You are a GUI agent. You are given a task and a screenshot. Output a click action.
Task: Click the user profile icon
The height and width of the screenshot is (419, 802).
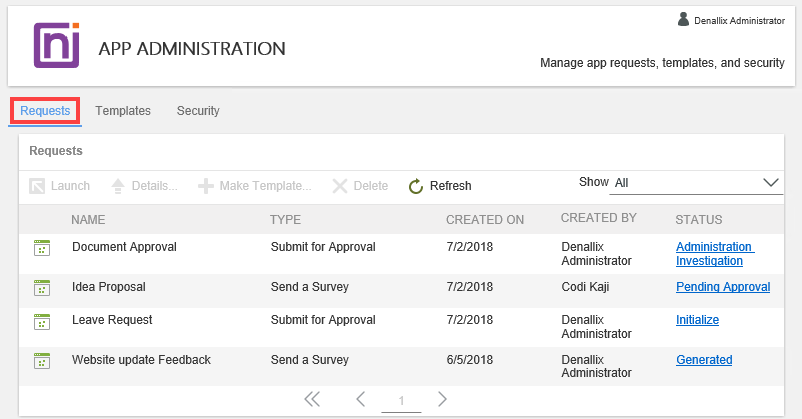tap(683, 19)
